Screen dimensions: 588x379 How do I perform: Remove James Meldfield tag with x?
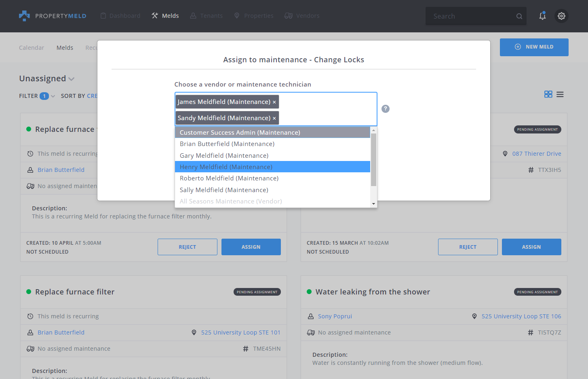tap(274, 102)
